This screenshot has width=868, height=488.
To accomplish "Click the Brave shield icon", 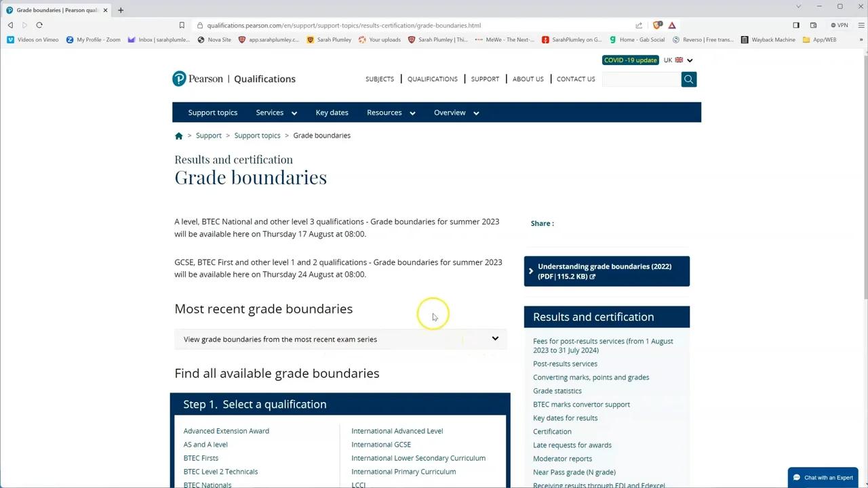I will click(x=656, y=25).
